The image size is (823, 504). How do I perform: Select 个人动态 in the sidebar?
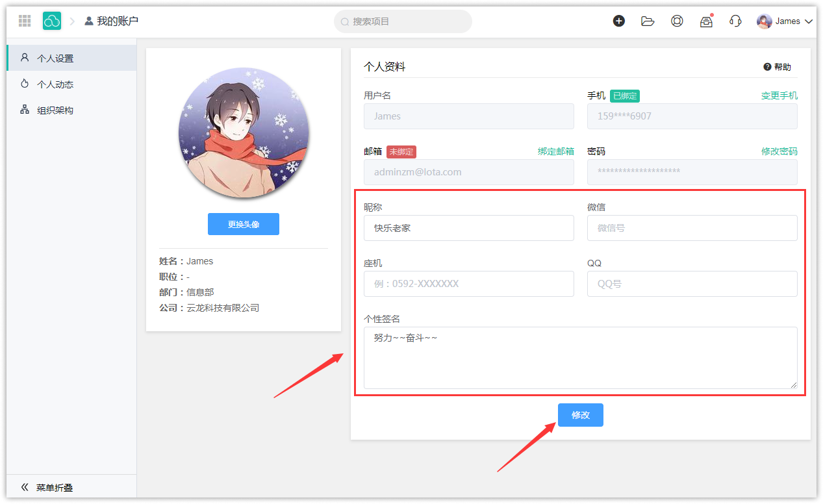[71, 84]
